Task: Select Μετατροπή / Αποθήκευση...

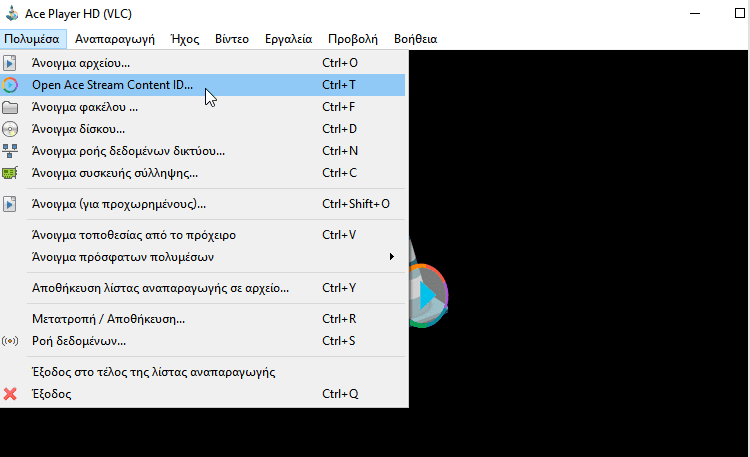Action: pyautogui.click(x=203, y=319)
